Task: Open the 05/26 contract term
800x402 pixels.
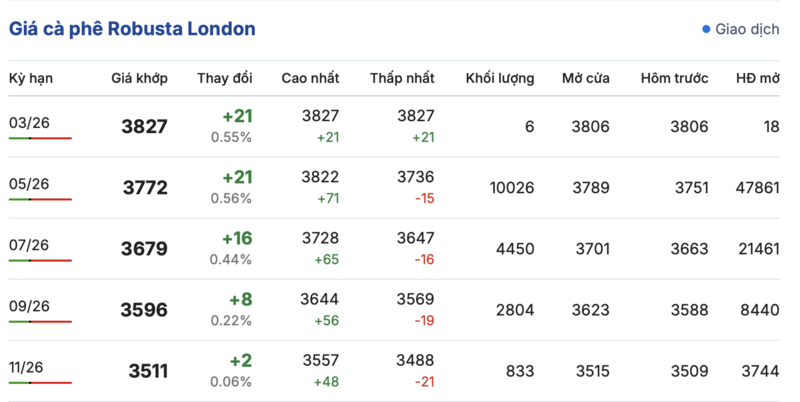Action: pos(29,184)
